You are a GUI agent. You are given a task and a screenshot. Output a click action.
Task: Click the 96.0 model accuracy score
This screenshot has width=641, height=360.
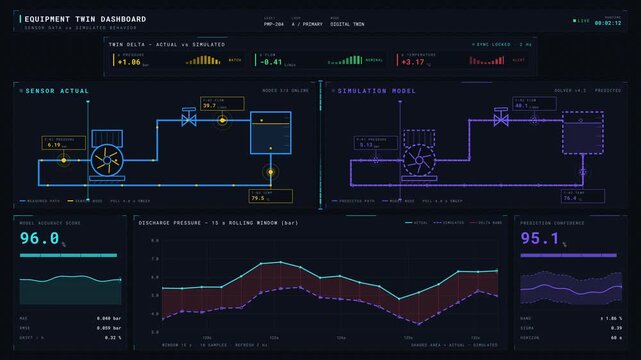(40, 238)
